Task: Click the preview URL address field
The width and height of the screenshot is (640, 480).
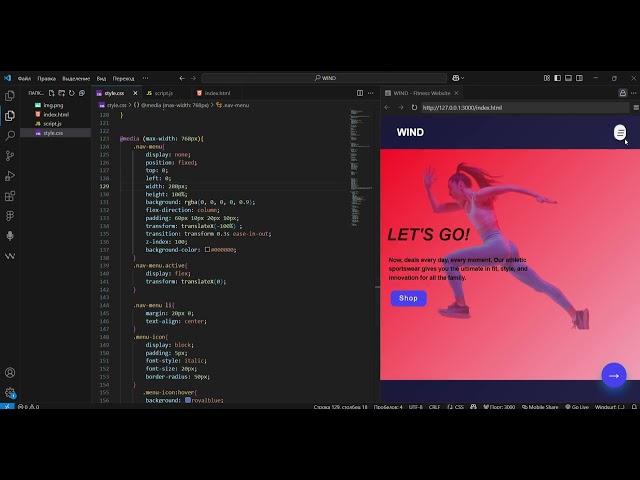Action: coord(525,108)
